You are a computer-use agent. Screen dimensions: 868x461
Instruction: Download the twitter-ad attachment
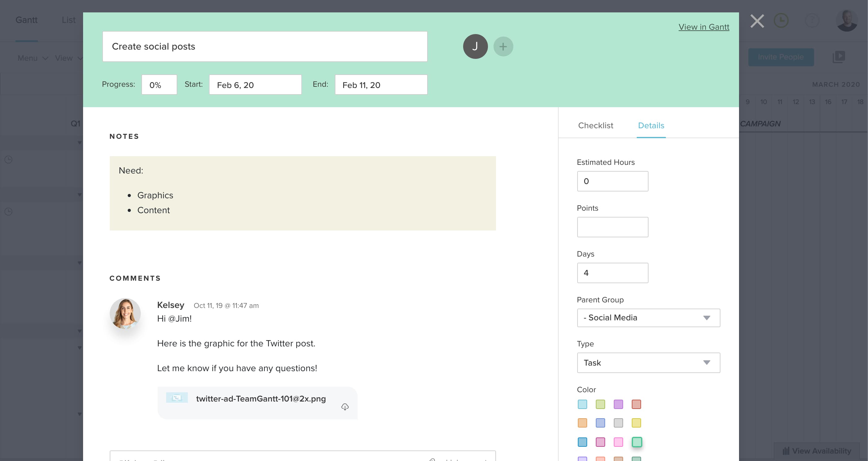pos(345,407)
